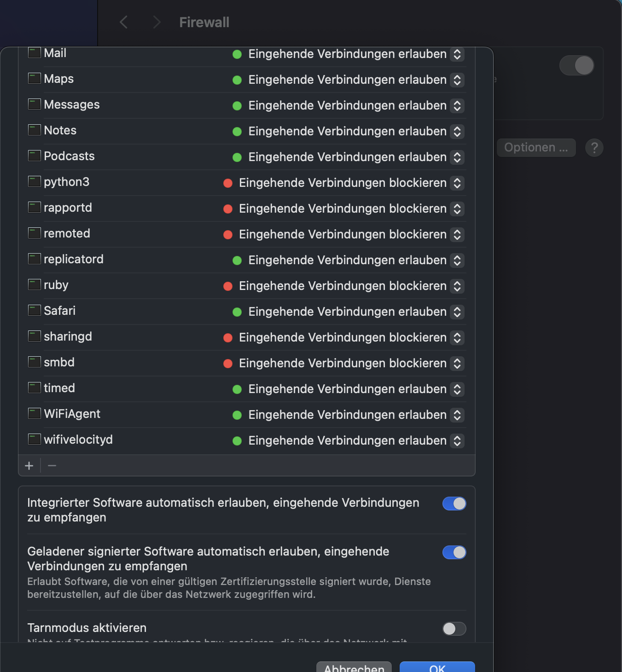The image size is (622, 672).
Task: Click the Abbrechen button
Action: [x=354, y=667]
